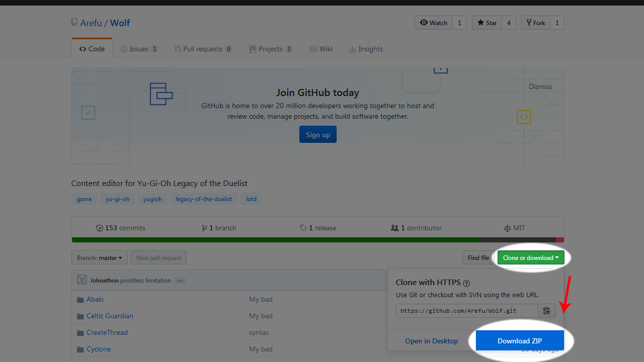The height and width of the screenshot is (362, 644).
Task: Expand the commit message ellipsis button
Action: click(181, 281)
